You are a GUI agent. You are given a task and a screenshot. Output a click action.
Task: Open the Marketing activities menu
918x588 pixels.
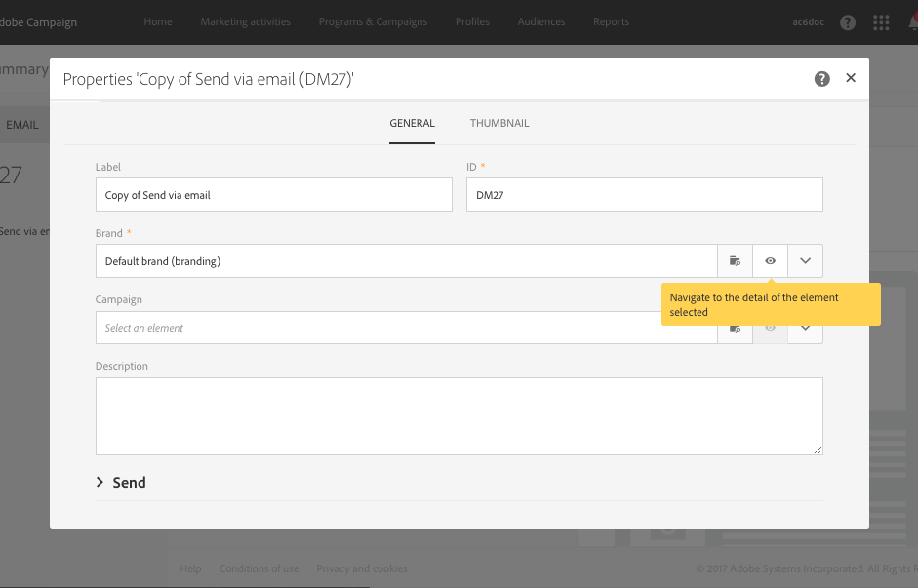(x=245, y=22)
